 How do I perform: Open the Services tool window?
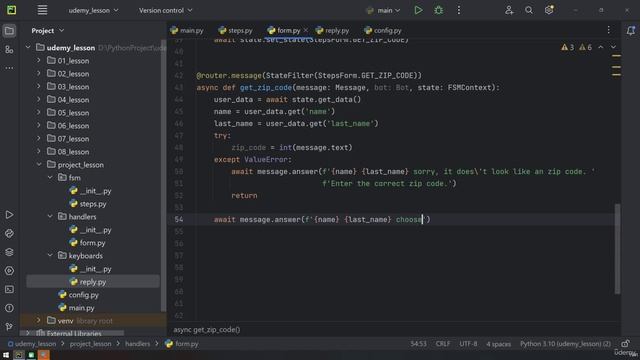click(9, 271)
